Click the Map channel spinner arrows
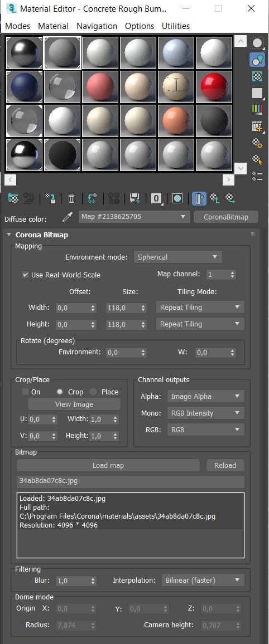This screenshot has width=269, height=644. pos(233,274)
